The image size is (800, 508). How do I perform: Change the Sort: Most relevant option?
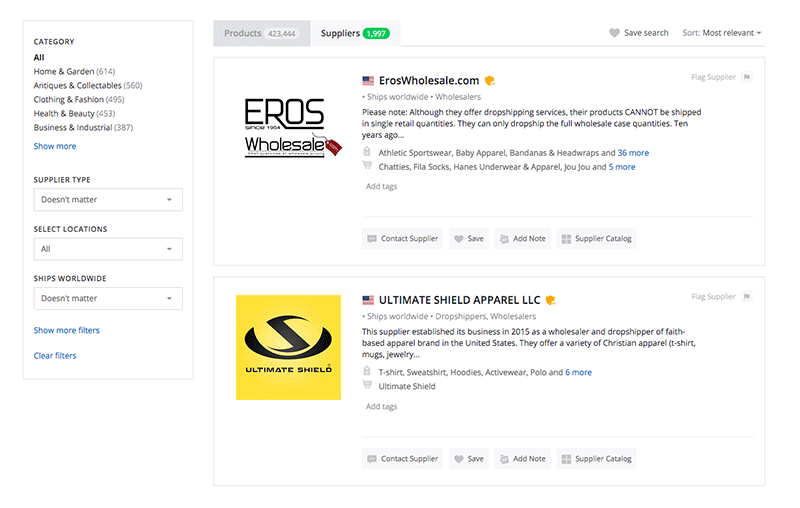click(x=721, y=33)
